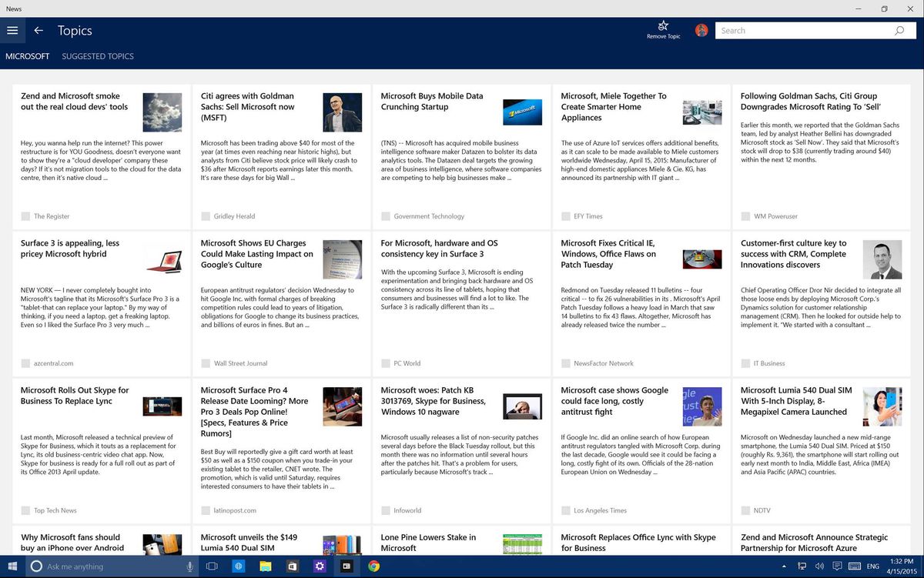Image resolution: width=924 pixels, height=578 pixels.
Task: Open the volume slider from the taskbar
Action: pyautogui.click(x=819, y=566)
